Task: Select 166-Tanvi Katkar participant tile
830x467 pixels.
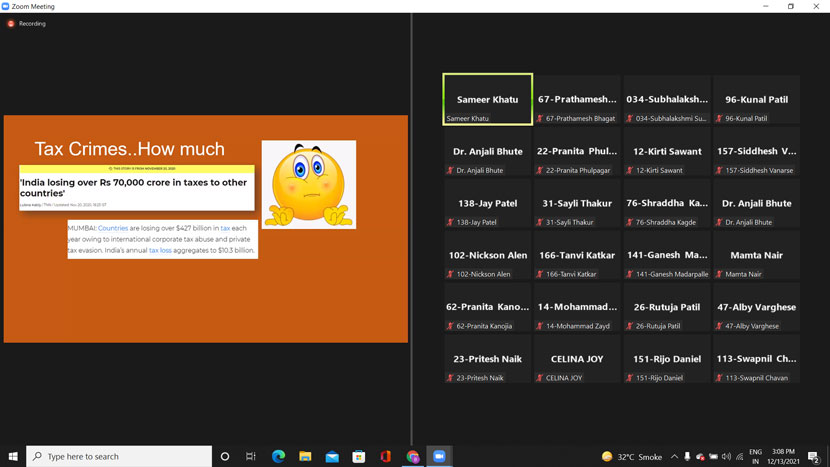Action: [x=577, y=255]
